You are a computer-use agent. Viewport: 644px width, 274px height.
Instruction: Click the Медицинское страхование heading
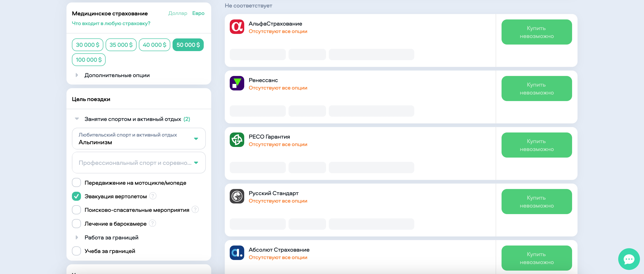click(x=110, y=14)
